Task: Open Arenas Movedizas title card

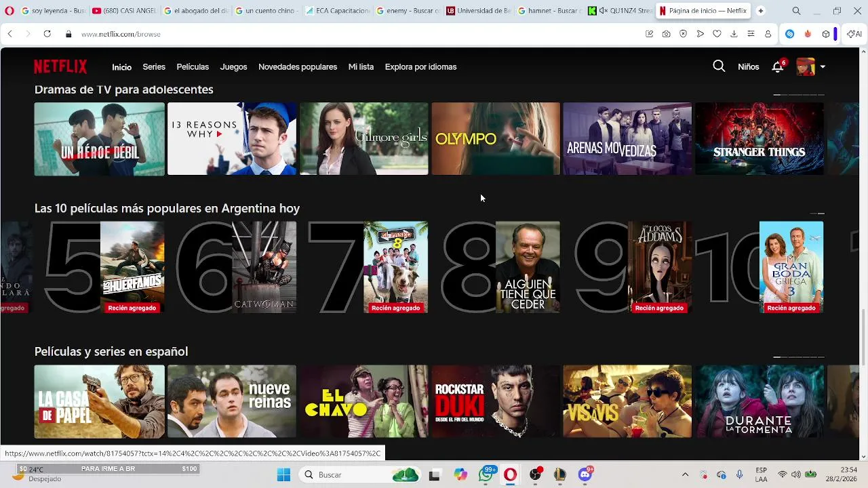Action: coord(627,139)
